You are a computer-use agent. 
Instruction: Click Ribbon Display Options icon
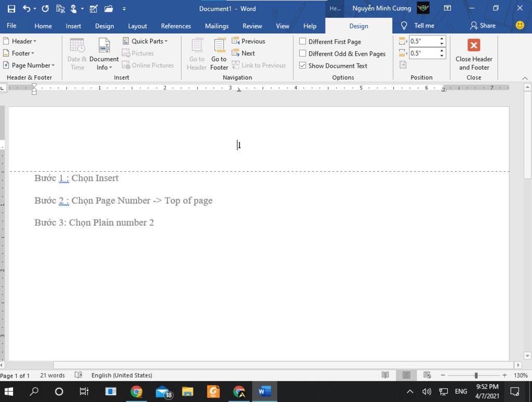447,8
